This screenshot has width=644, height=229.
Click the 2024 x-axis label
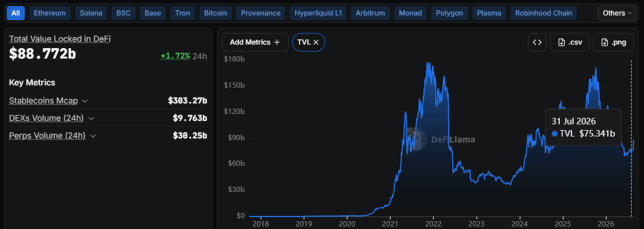[519, 224]
